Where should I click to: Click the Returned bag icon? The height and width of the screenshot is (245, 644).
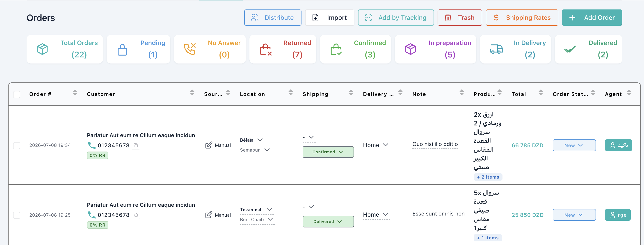(265, 49)
